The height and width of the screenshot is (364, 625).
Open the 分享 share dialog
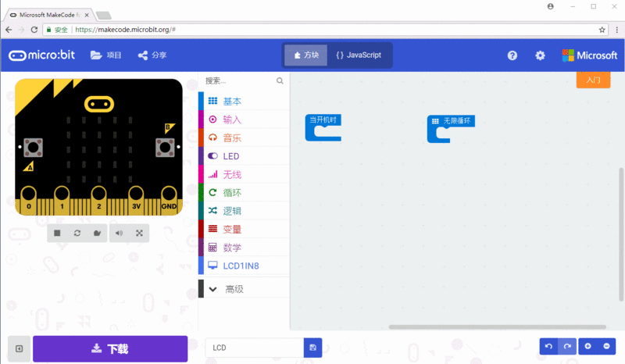[152, 55]
